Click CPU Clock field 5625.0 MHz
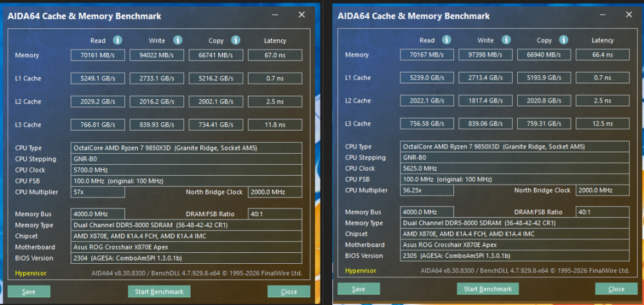 point(515,169)
